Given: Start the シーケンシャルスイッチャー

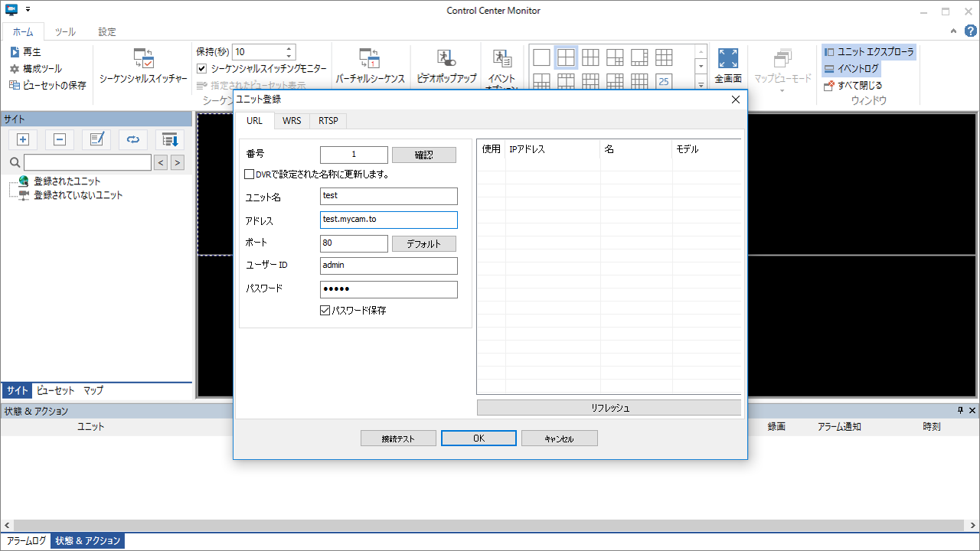Looking at the screenshot, I should pyautogui.click(x=144, y=67).
